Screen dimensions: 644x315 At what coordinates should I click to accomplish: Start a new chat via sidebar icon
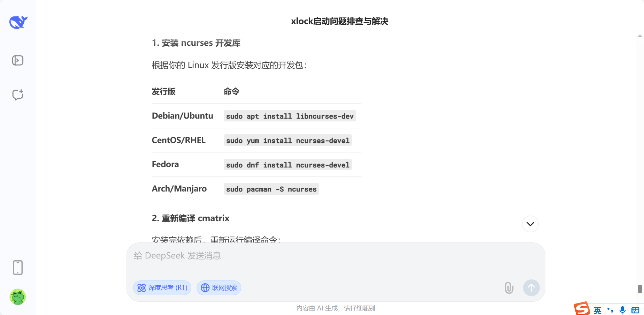(x=18, y=95)
